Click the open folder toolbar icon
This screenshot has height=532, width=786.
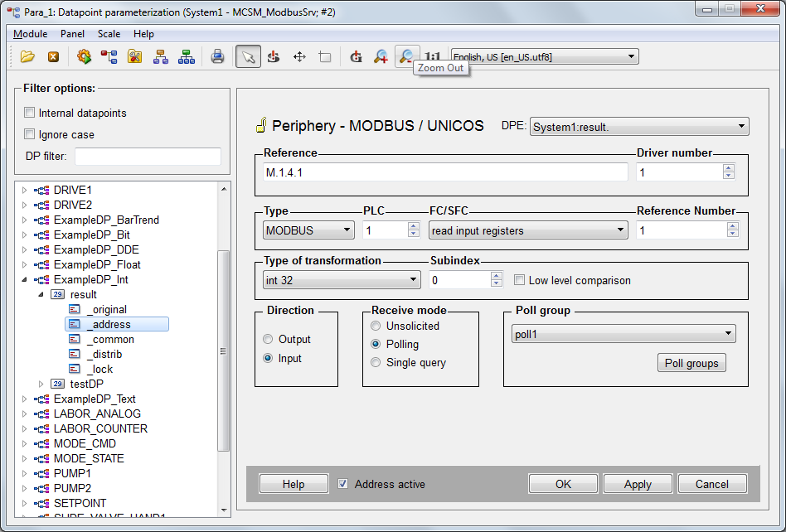click(x=27, y=56)
